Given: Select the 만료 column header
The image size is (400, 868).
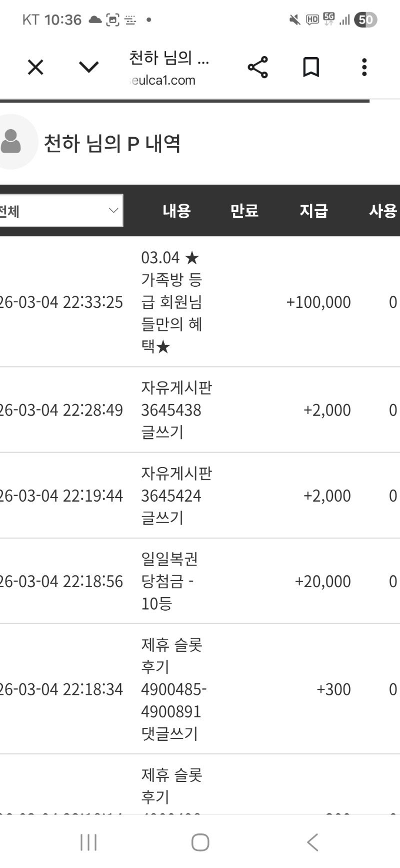Looking at the screenshot, I should pyautogui.click(x=244, y=211).
